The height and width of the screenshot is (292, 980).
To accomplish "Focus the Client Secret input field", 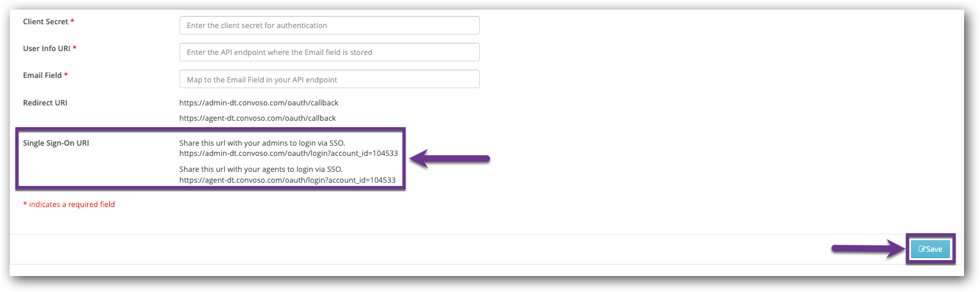I will 330,26.
